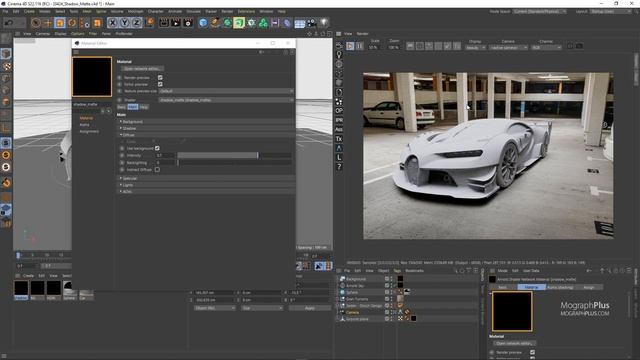This screenshot has height=360, width=640.
Task: Select the Move tool in toolbar
Action: pyautogui.click(x=48, y=23)
